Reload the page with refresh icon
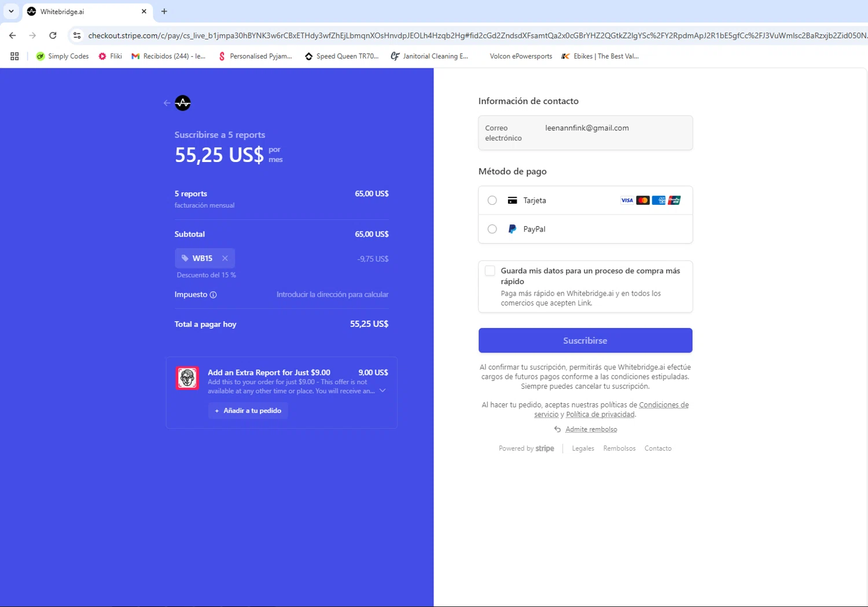The height and width of the screenshot is (607, 868). click(x=53, y=35)
